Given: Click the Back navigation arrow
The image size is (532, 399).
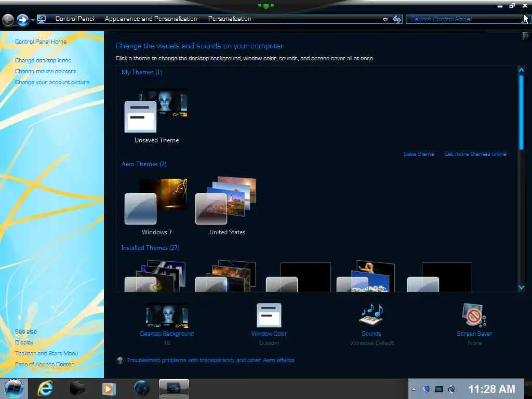Looking at the screenshot, I should [8, 20].
